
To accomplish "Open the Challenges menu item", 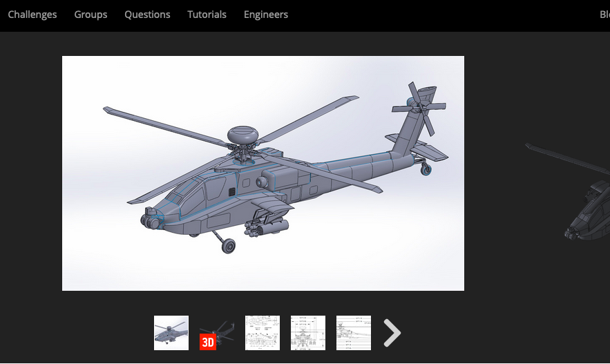I will point(32,15).
